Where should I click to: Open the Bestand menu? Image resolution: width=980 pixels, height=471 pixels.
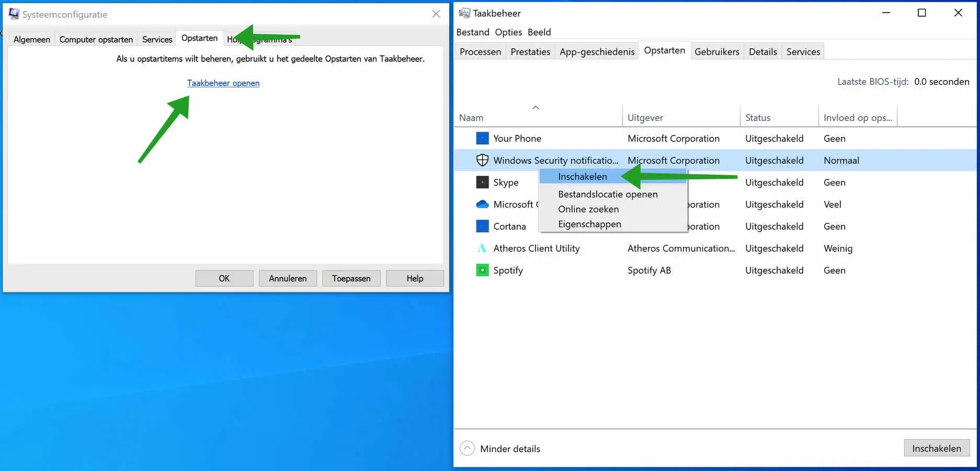tap(473, 32)
